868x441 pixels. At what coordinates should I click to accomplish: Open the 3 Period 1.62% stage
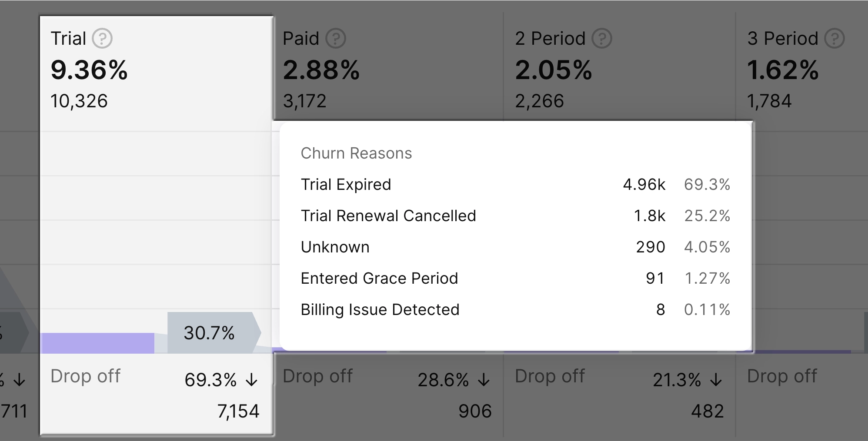pos(783,70)
